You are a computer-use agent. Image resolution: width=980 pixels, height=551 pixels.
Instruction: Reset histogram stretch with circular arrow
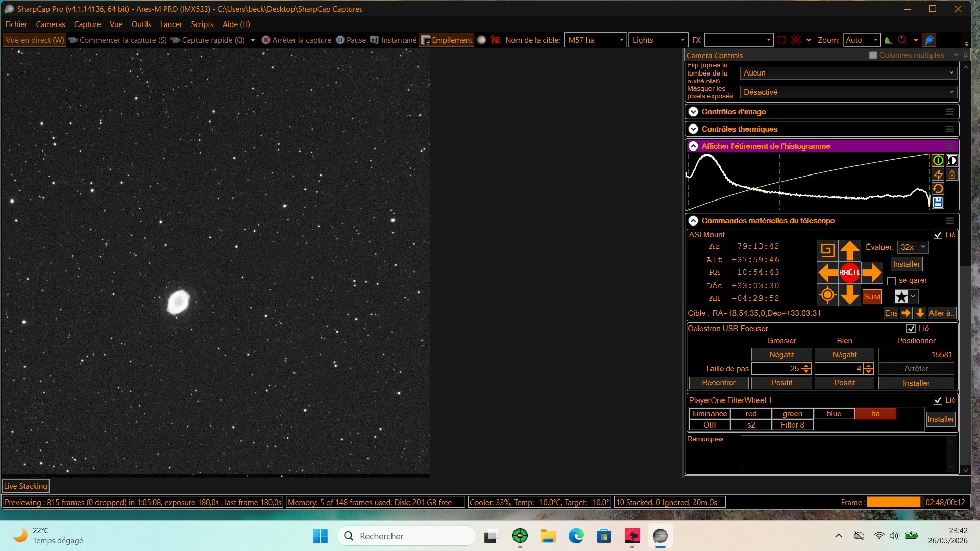tap(938, 189)
